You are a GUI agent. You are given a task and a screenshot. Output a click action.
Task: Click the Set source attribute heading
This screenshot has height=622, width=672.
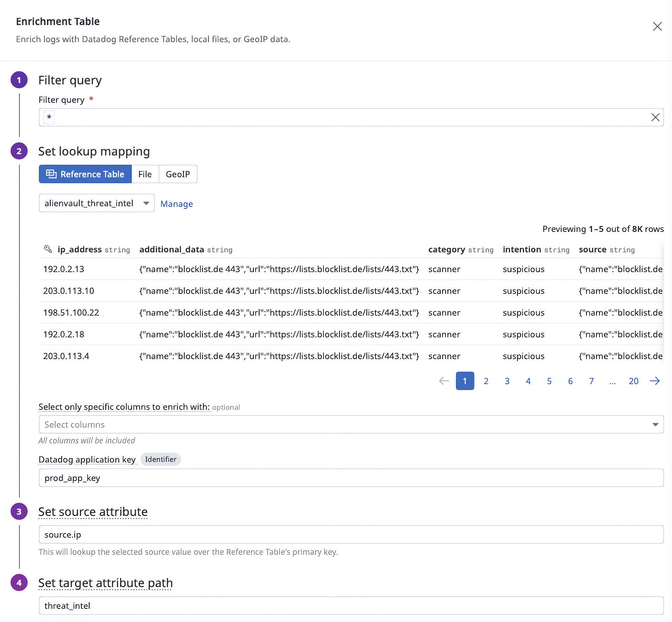(93, 512)
